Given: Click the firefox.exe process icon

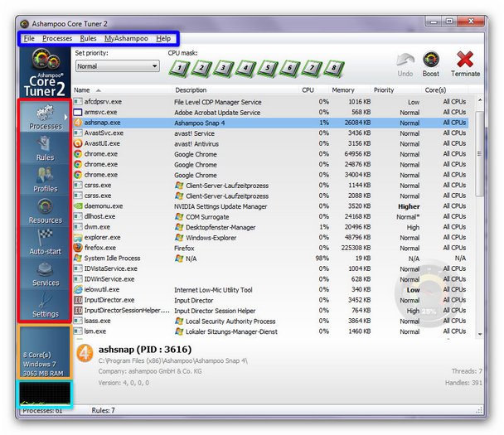Looking at the screenshot, I should [77, 248].
